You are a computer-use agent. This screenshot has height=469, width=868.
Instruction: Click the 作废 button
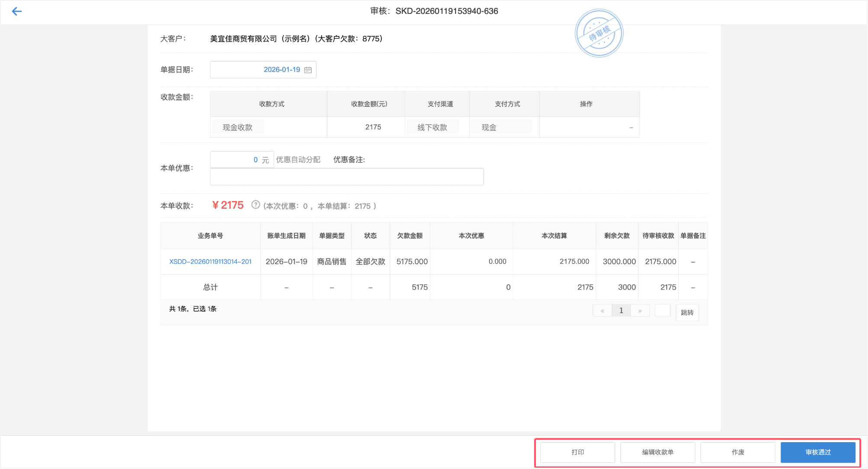coord(738,452)
